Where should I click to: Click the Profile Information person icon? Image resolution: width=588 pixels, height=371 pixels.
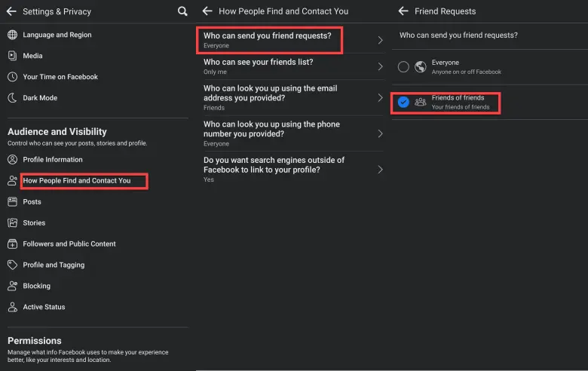click(12, 159)
